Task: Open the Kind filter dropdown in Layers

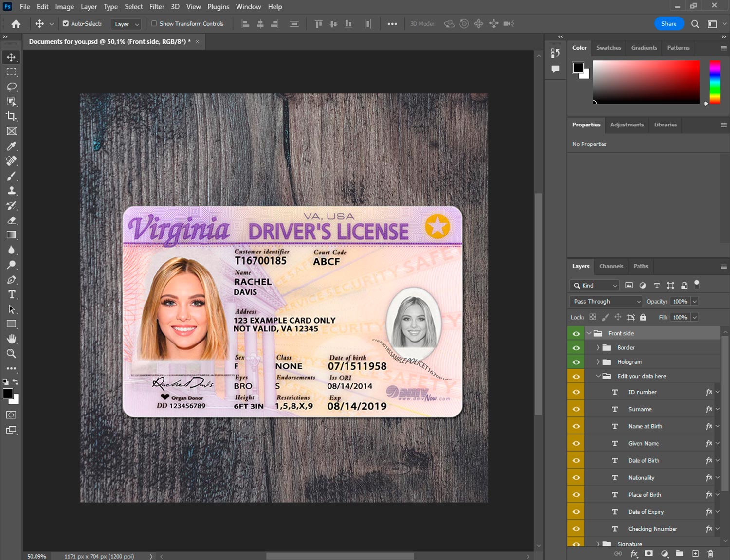Action: (x=594, y=286)
